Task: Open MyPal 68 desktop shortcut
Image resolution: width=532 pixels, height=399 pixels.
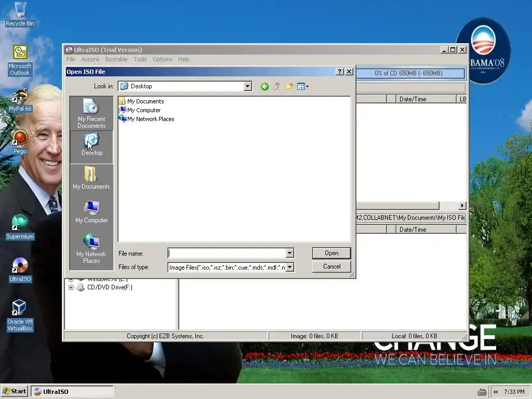Action: click(x=20, y=100)
